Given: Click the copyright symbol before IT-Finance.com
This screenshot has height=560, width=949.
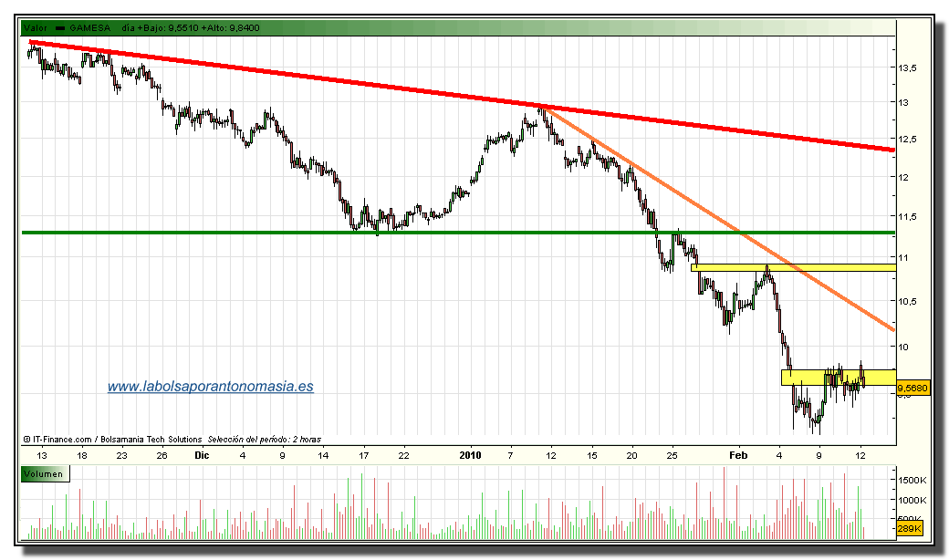Looking at the screenshot, I should pos(28,439).
